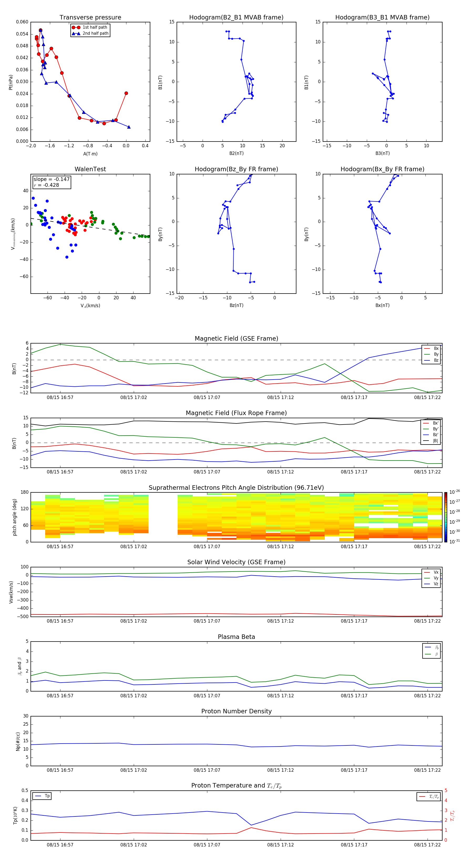The image size is (473, 868).
Task: Click the 'Np(#/cc)' axis label
Action: click(18, 741)
